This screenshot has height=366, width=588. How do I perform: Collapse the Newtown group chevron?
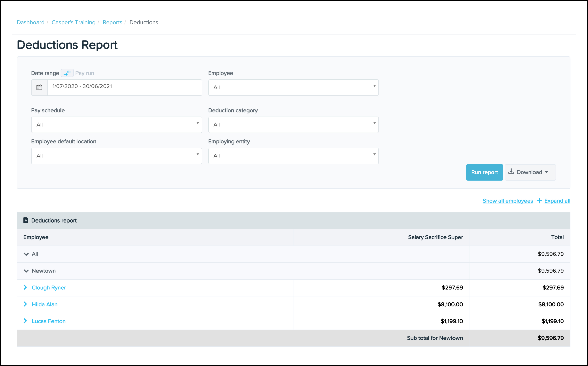pyautogui.click(x=26, y=271)
